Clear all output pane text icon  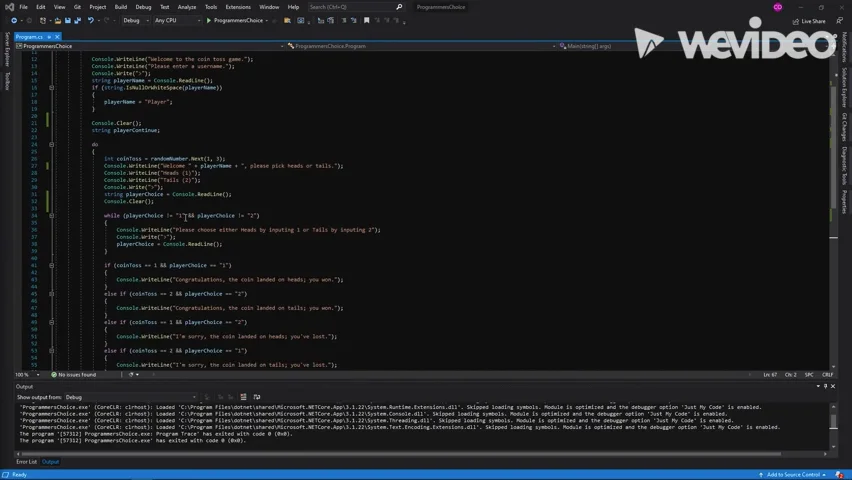click(243, 397)
